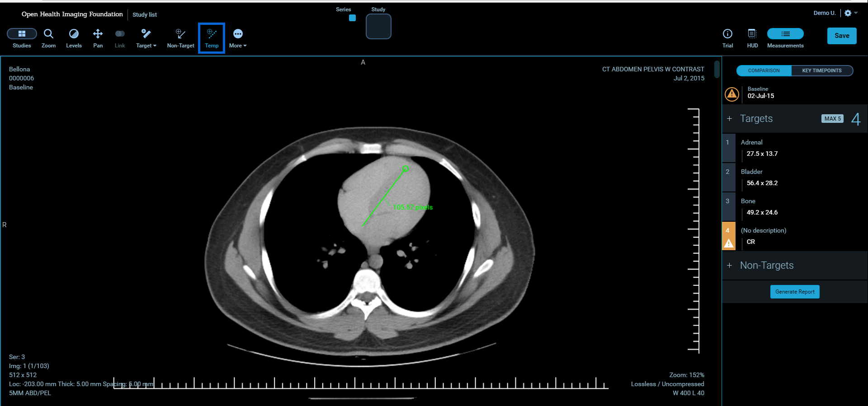Click the Save button

point(841,36)
